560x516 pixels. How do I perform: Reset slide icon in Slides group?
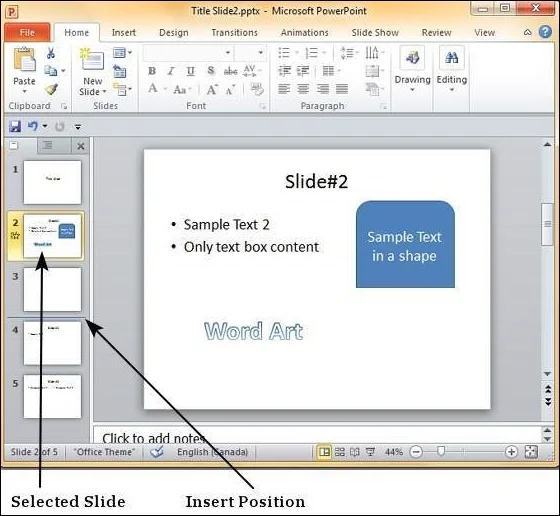pos(119,71)
